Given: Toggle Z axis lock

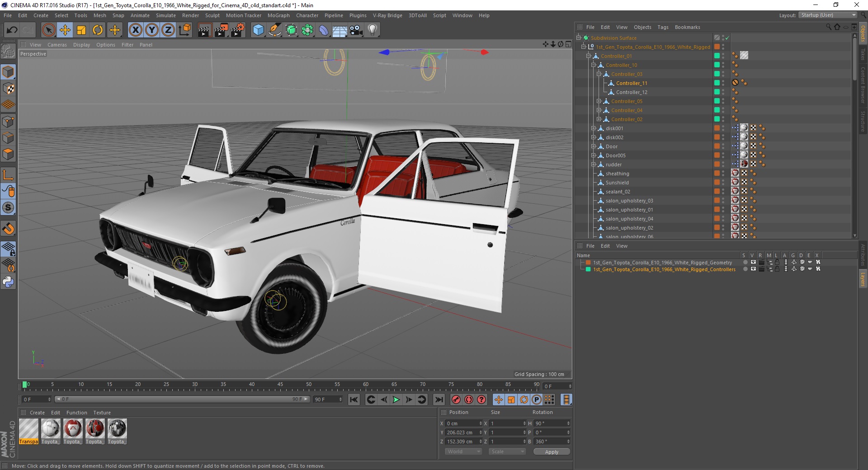Looking at the screenshot, I should coord(168,30).
